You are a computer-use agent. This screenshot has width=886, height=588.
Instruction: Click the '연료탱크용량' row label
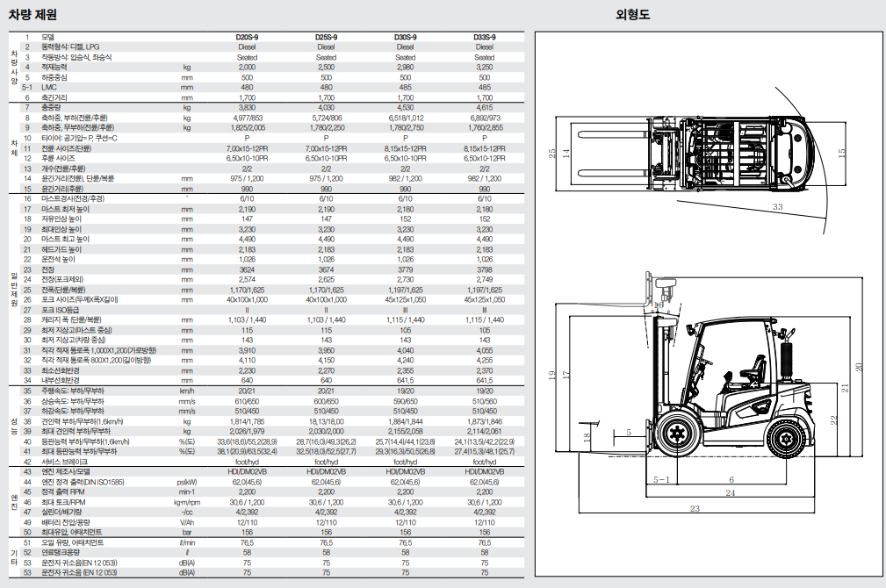(60, 552)
